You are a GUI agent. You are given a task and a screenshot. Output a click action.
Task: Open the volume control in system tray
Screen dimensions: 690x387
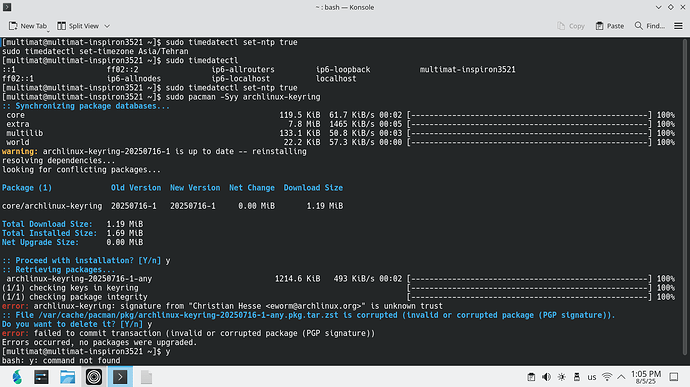546,377
